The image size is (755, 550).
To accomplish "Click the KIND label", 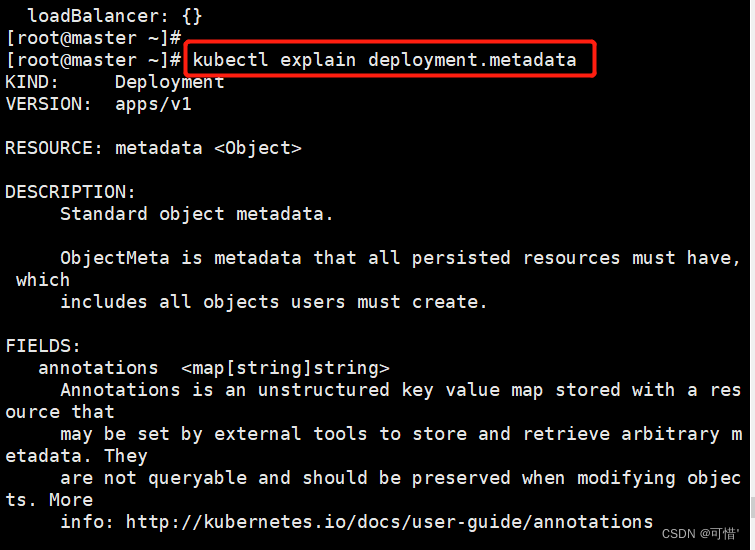I will click(x=32, y=82).
